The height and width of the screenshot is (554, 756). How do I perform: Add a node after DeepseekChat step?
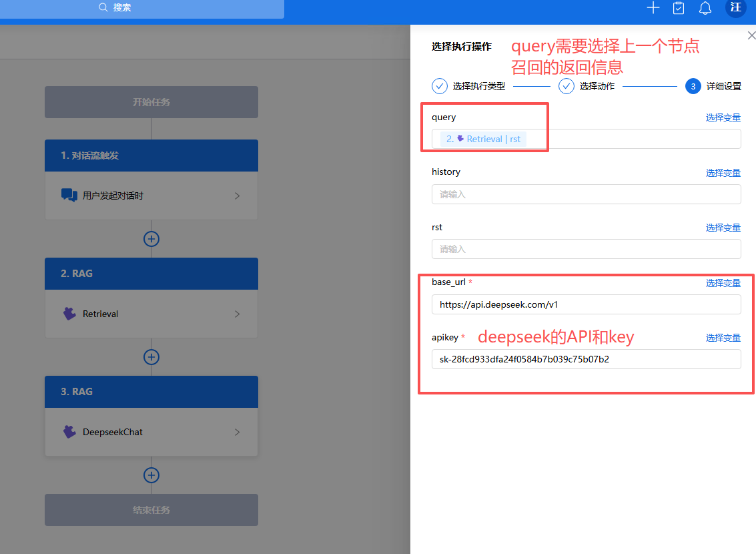[151, 475]
